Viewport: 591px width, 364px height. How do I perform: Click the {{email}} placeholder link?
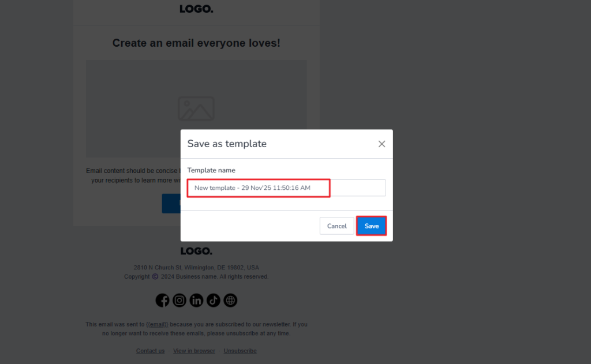click(x=157, y=324)
